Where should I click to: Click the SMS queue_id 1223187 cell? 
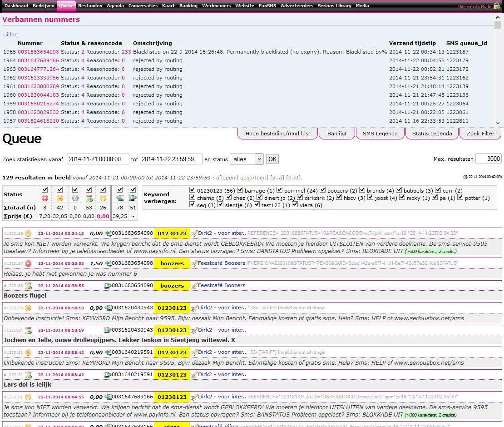(x=457, y=52)
